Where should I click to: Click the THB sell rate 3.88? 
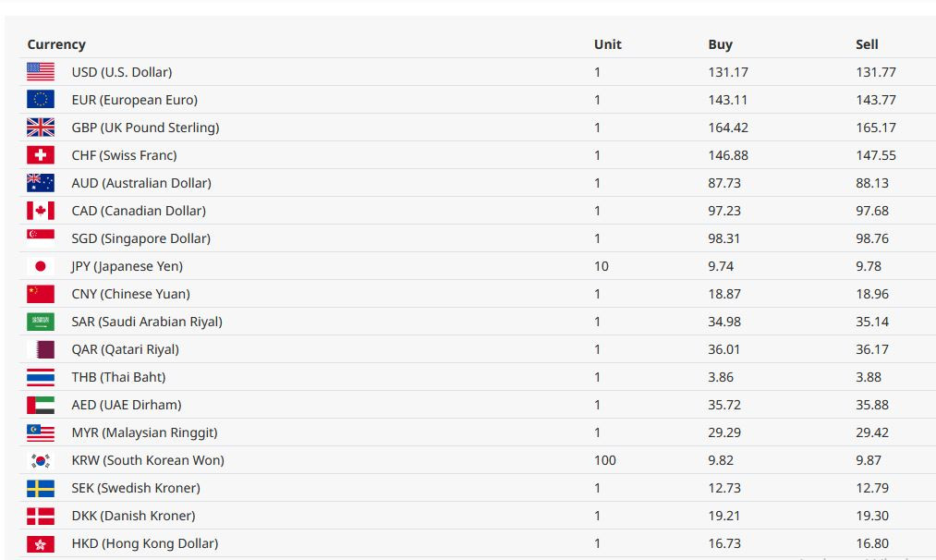coord(868,377)
